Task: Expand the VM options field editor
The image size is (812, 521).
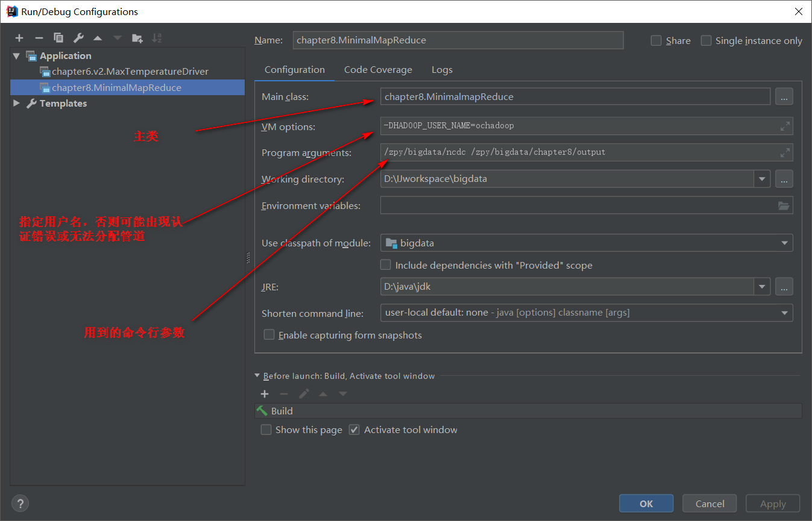Action: point(784,126)
